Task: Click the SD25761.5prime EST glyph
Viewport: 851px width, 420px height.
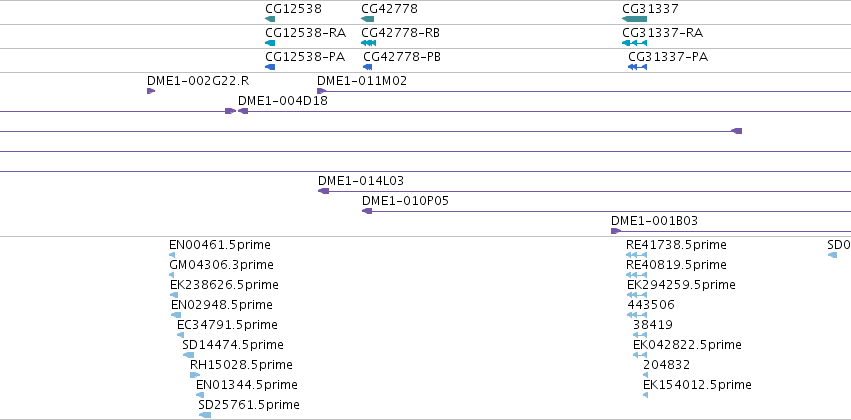Action: (x=205, y=415)
